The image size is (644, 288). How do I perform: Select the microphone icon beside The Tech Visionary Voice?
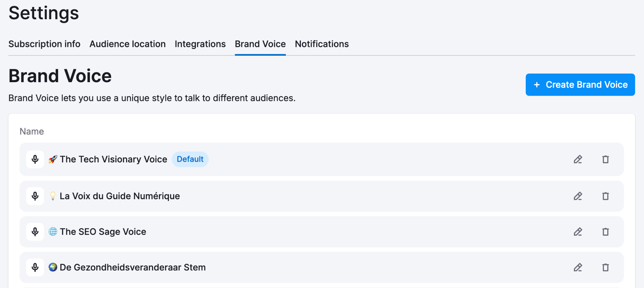[35, 159]
